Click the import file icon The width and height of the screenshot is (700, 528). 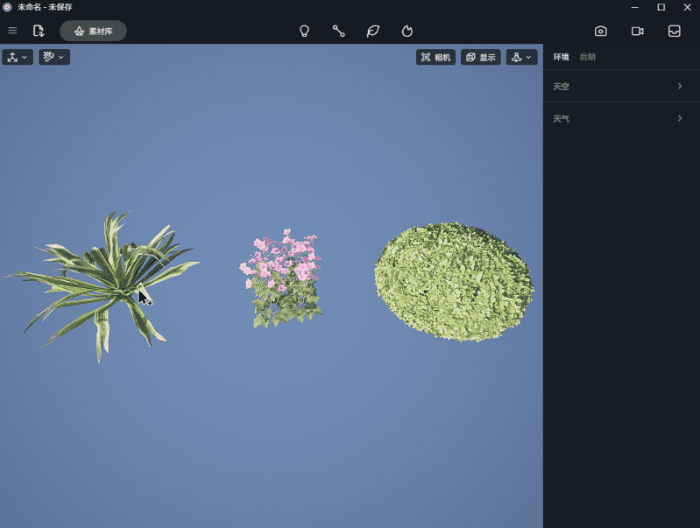pyautogui.click(x=38, y=31)
